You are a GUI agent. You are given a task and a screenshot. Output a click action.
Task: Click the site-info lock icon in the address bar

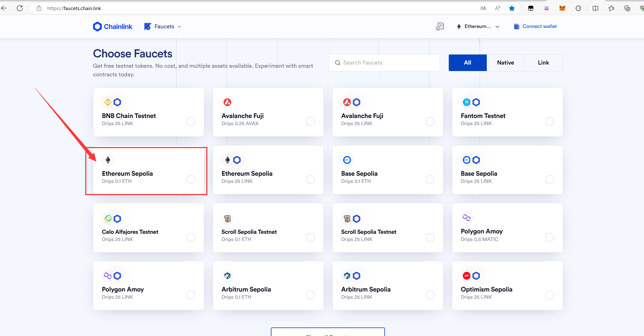(x=39, y=8)
